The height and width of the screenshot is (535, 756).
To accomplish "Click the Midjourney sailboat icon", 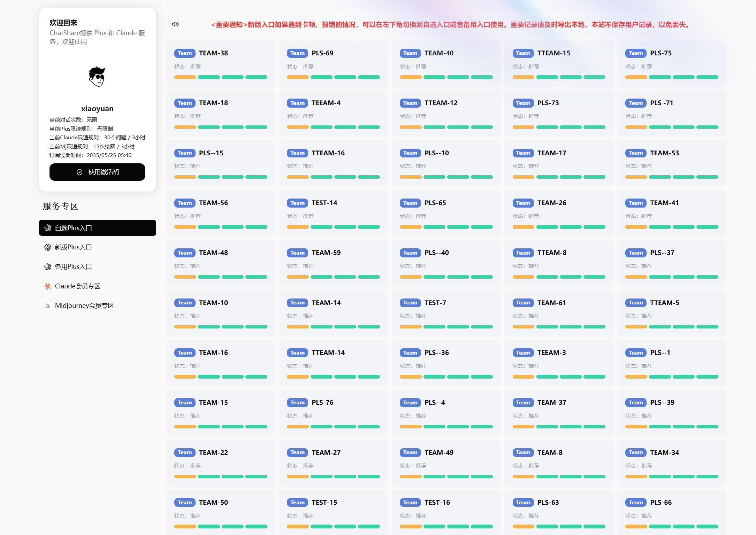I will [x=48, y=306].
